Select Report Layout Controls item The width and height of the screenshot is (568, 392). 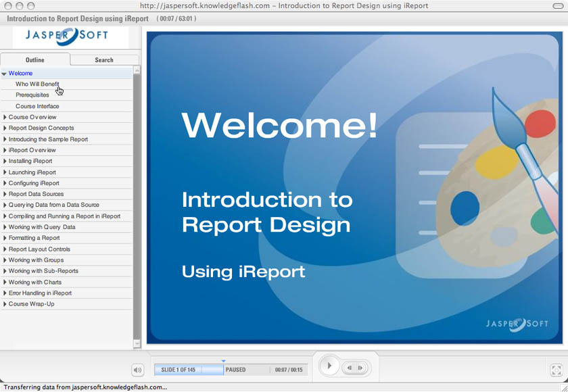point(39,249)
